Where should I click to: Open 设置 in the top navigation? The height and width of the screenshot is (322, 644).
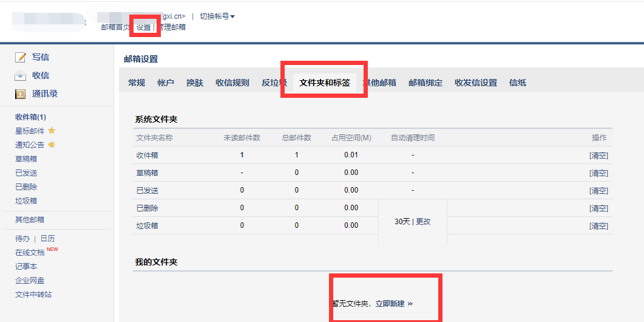point(143,27)
